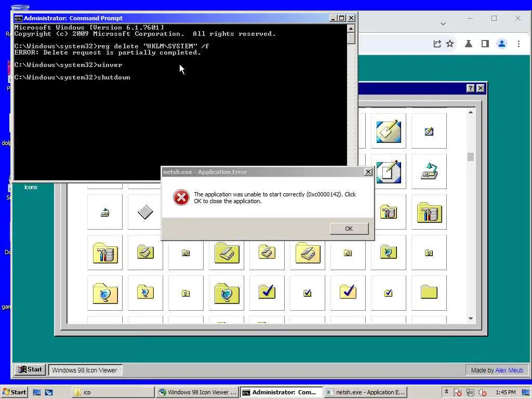Open the volume icon in the system tray
Viewport: 532px width, 399px height.
482,392
